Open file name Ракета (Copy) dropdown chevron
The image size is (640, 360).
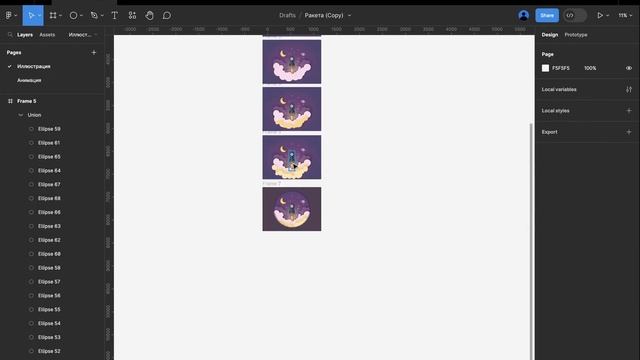click(x=349, y=16)
